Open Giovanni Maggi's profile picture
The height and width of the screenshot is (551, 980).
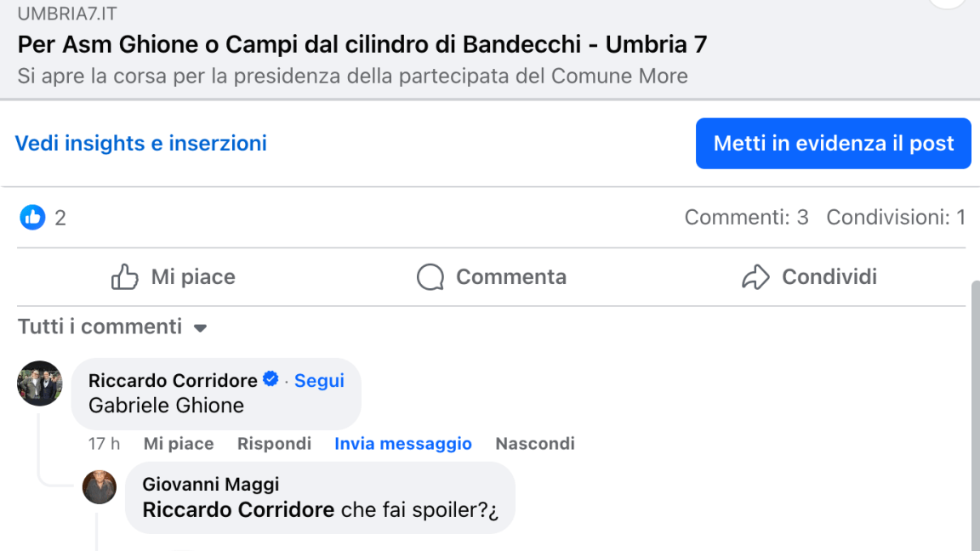pyautogui.click(x=99, y=487)
